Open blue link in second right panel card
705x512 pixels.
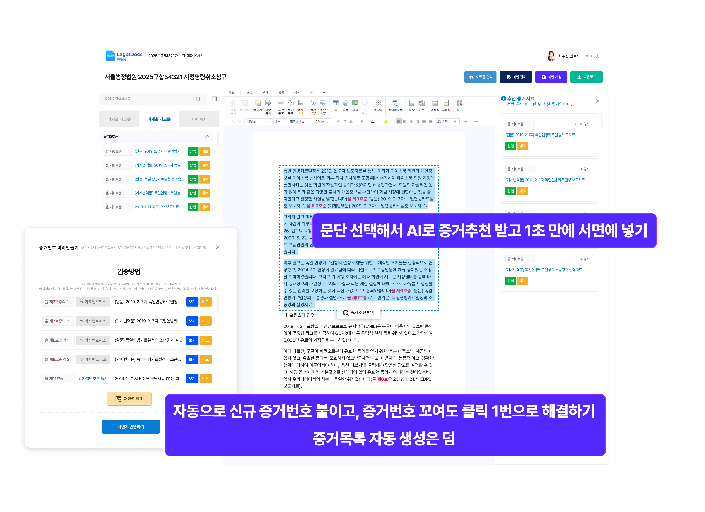(545, 179)
